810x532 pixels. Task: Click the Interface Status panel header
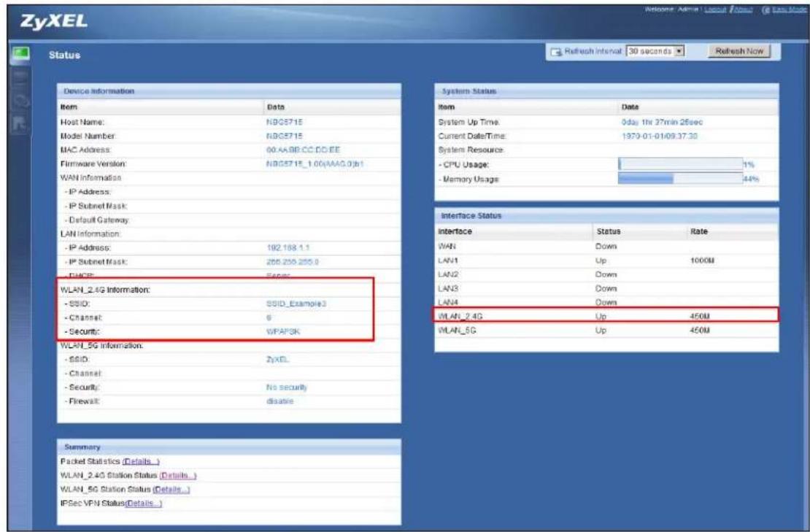tap(606, 215)
